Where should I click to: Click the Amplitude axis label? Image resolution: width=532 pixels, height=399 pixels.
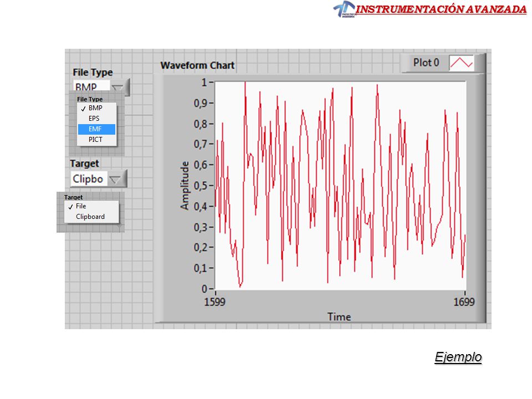[x=184, y=186]
